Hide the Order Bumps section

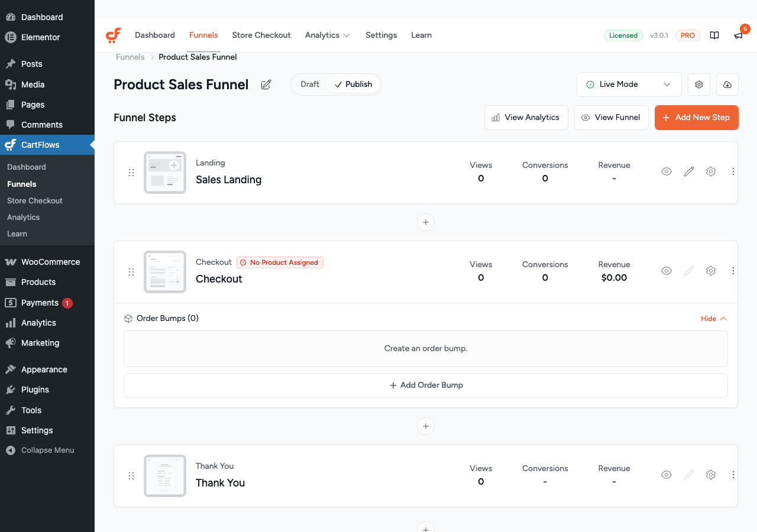click(x=714, y=319)
